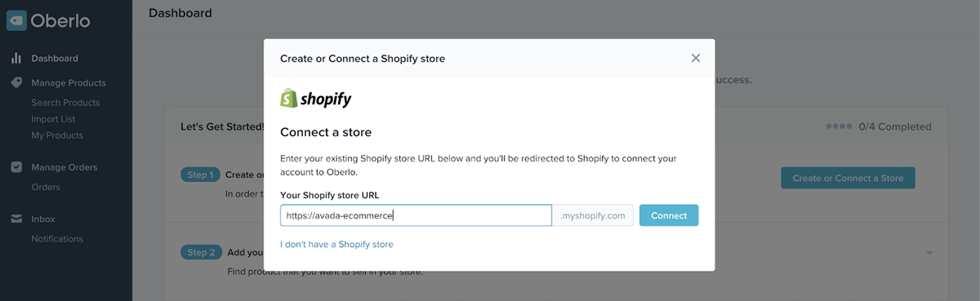Screen dimensions: 980x301
Task: Click the Connect button
Action: point(669,215)
